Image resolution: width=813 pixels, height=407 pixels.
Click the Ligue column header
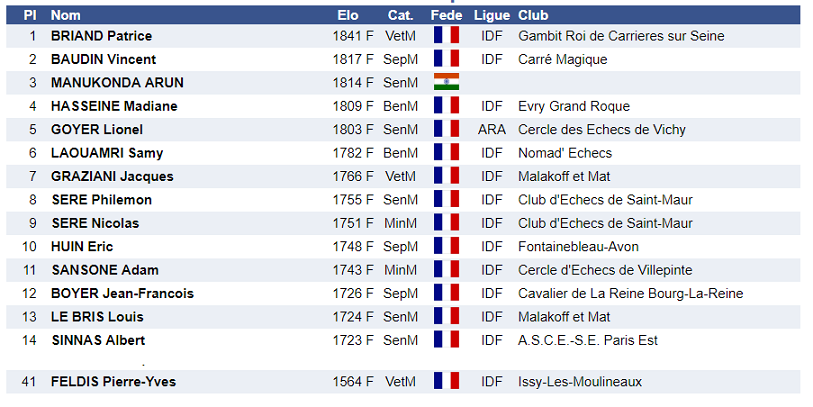(x=491, y=15)
